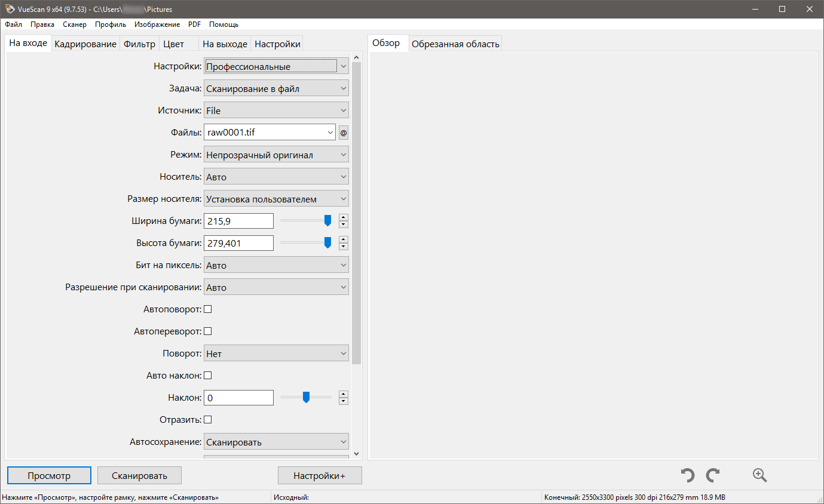Check the Отразить checkbox
The width and height of the screenshot is (824, 504).
pos(208,420)
